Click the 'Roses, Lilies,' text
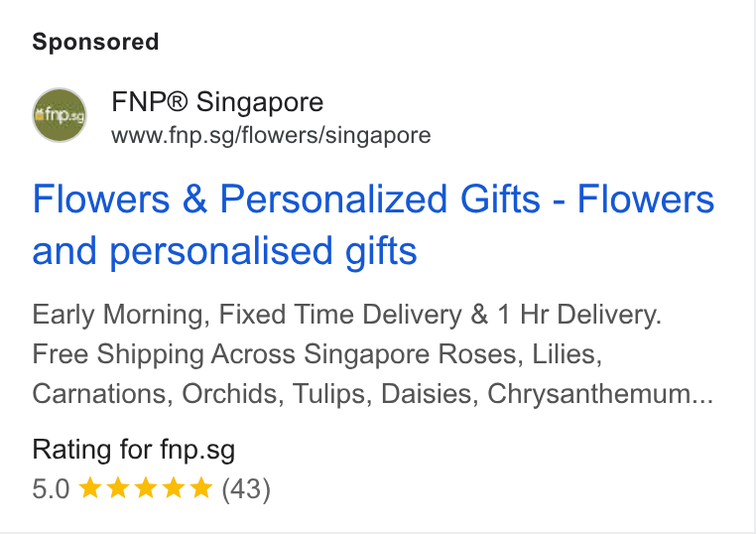Image resolution: width=756 pixels, height=534 pixels. point(520,354)
